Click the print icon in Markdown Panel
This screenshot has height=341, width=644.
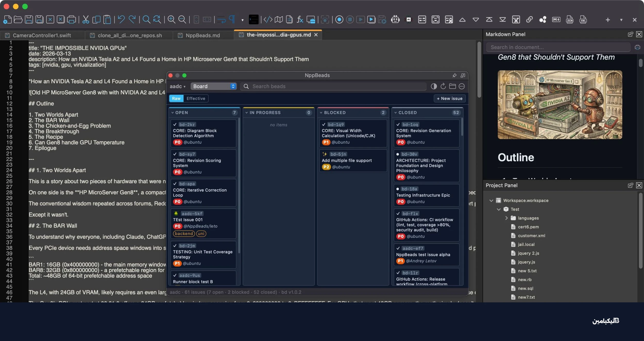point(637,47)
